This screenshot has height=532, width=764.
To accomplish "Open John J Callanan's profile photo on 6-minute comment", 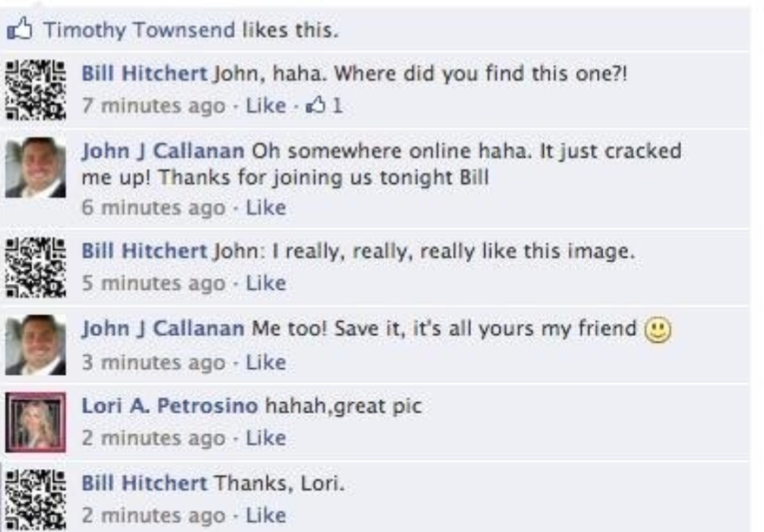I will [x=36, y=168].
